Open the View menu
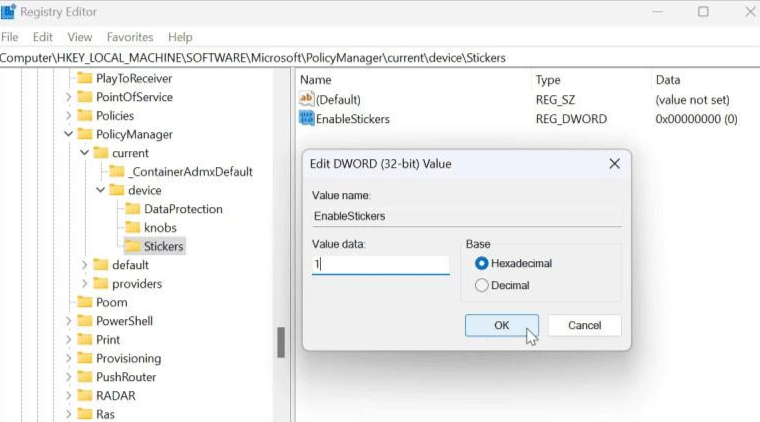Image resolution: width=760 pixels, height=422 pixels. 79,37
